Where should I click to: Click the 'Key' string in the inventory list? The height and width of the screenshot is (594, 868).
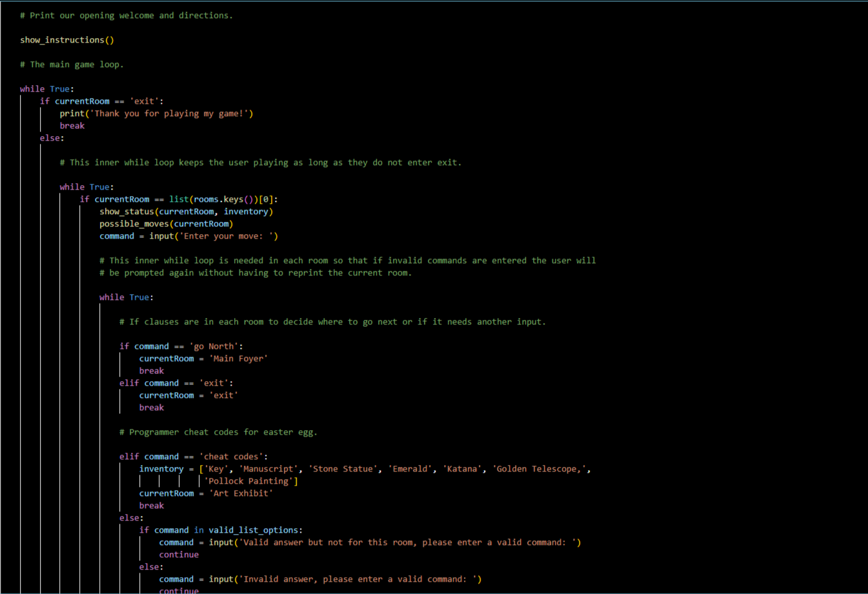tap(216, 469)
